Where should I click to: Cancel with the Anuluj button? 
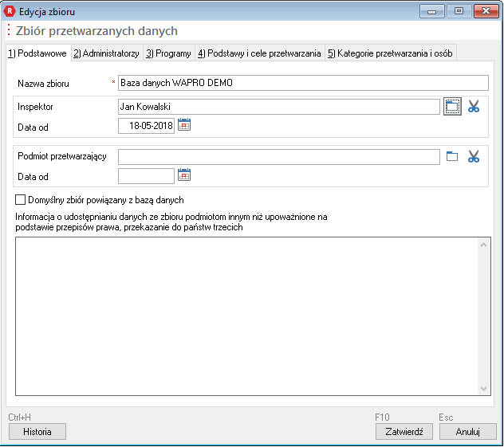467,432
